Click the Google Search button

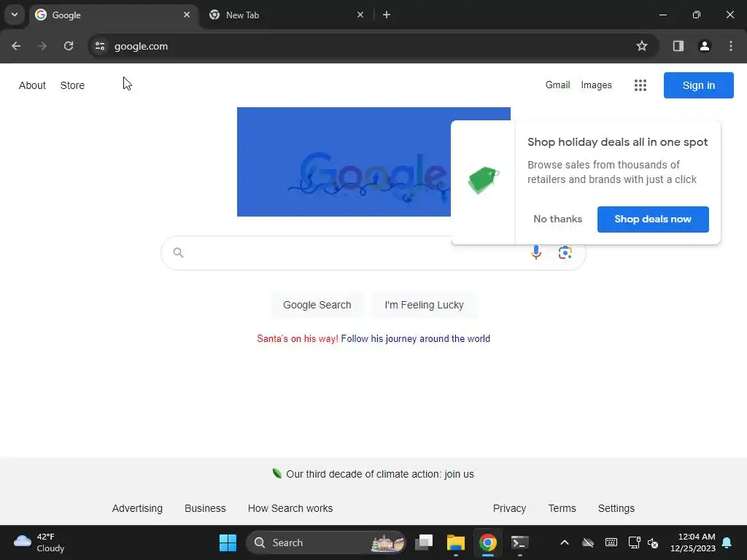[317, 305]
